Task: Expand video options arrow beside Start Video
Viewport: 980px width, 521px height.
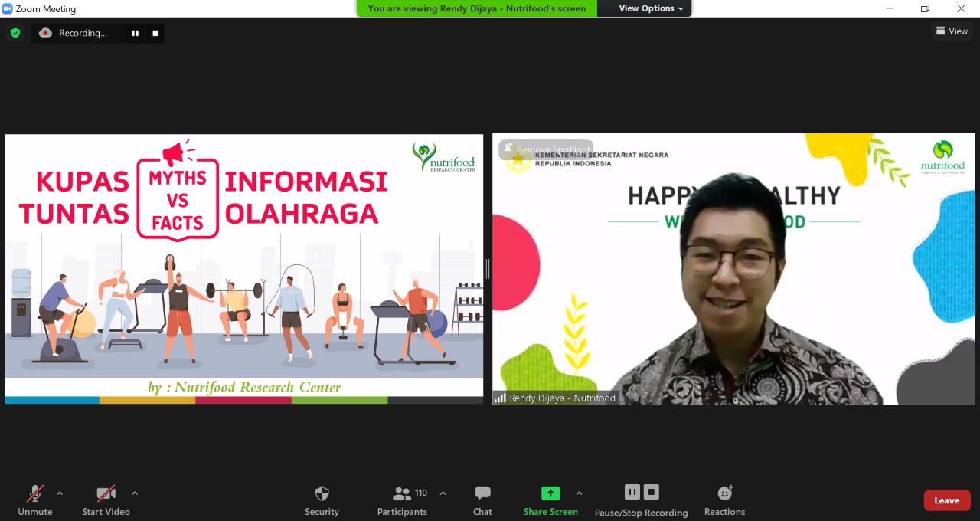Action: pyautogui.click(x=135, y=493)
